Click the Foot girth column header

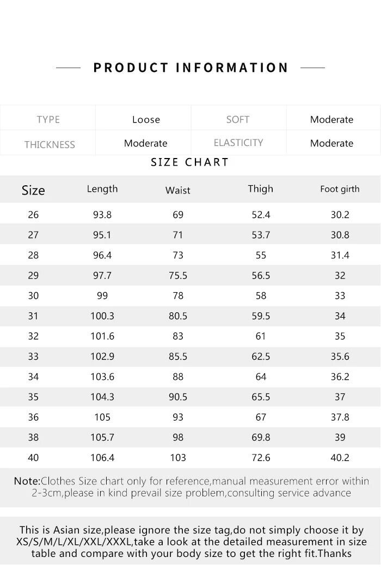click(x=340, y=189)
